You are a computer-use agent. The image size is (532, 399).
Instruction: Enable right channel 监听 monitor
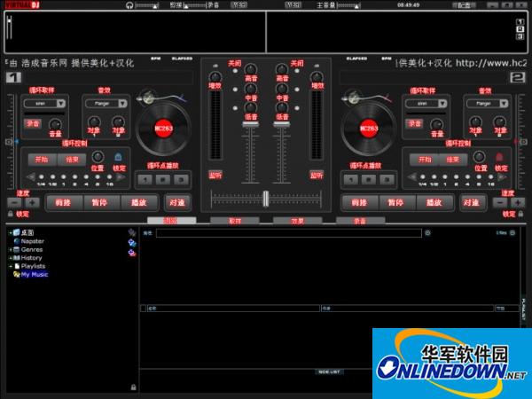point(317,175)
